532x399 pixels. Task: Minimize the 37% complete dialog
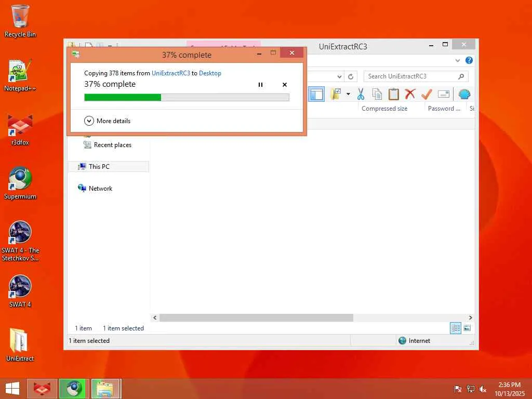pyautogui.click(x=259, y=54)
